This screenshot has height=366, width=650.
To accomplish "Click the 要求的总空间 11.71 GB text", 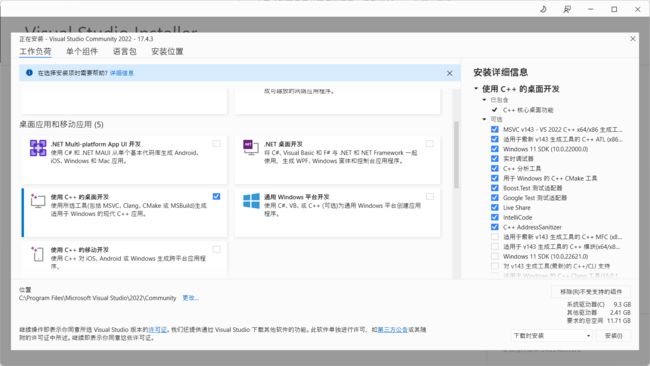I will tap(599, 320).
